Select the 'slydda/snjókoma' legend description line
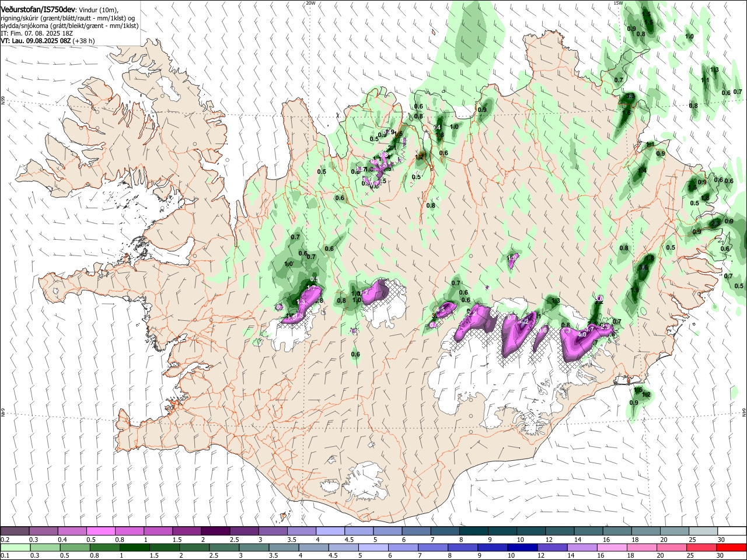Screen dimensions: 747x560 point(69,26)
